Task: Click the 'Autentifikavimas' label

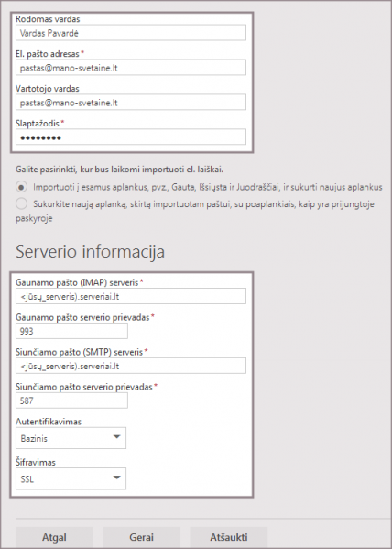Action: [49, 422]
